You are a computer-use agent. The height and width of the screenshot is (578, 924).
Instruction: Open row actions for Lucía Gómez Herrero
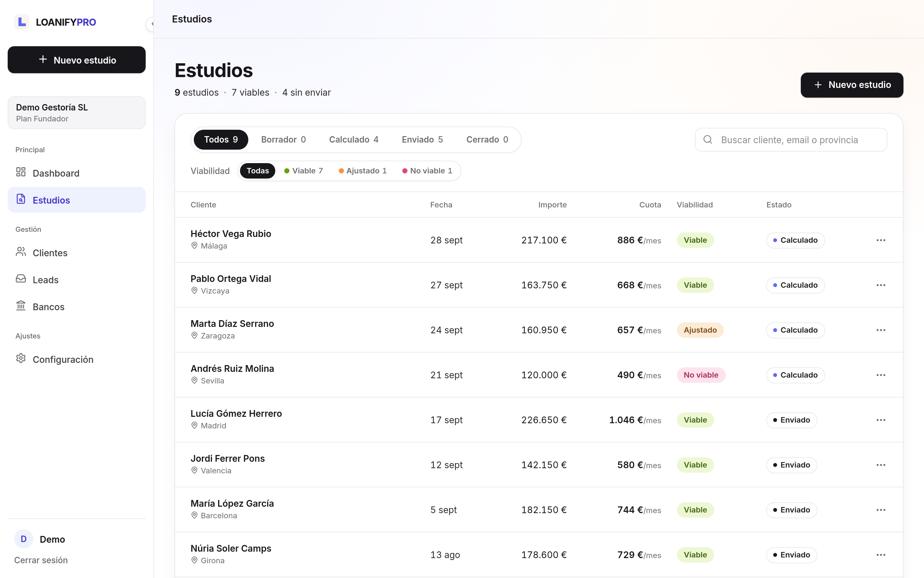point(880,420)
